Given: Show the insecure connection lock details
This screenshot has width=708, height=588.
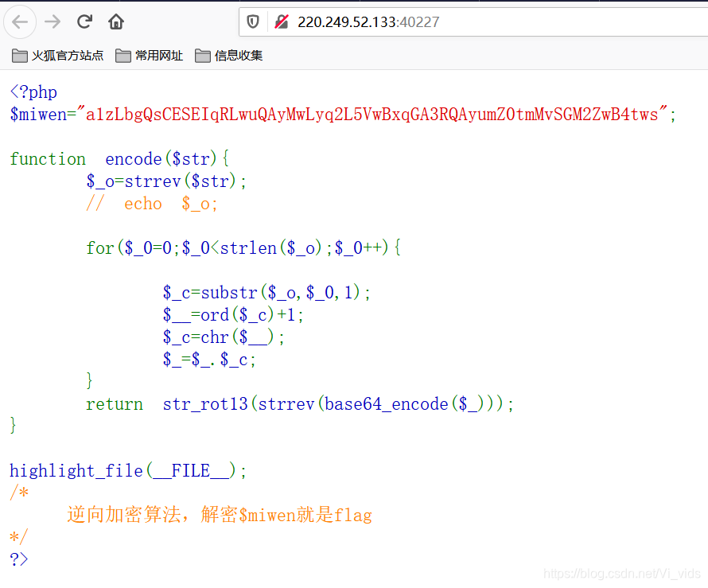Looking at the screenshot, I should coord(282,21).
